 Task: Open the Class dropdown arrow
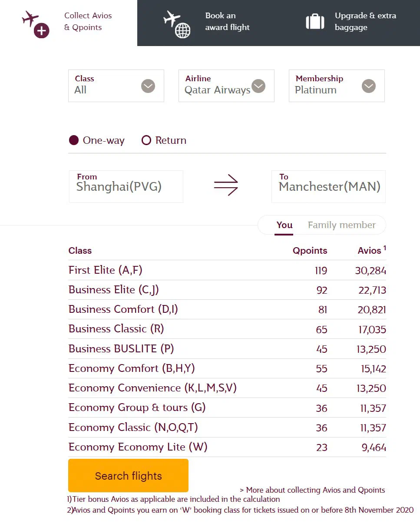[148, 86]
